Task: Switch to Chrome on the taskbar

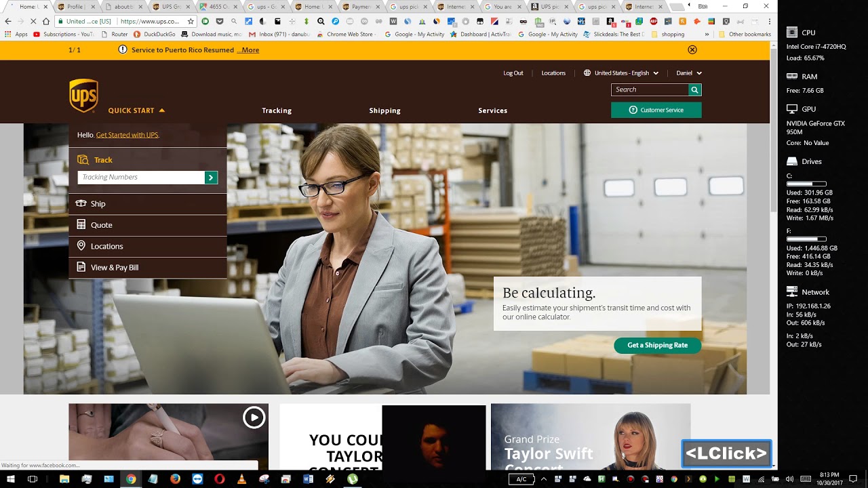Action: (131, 479)
